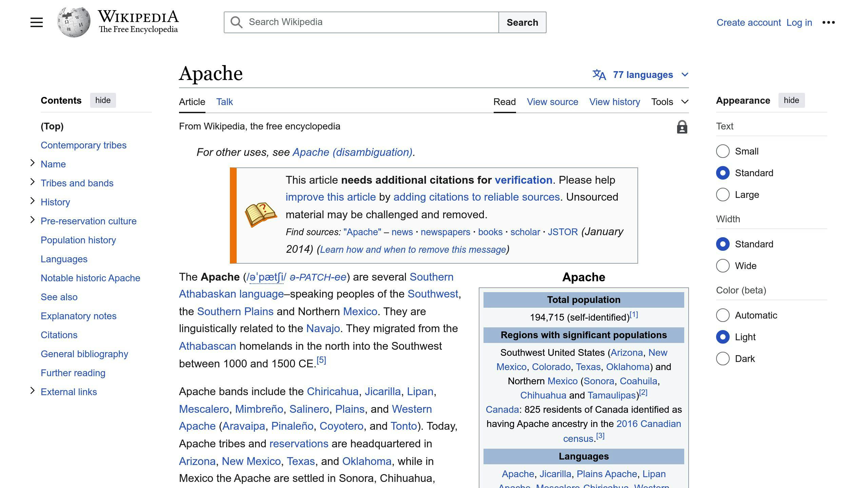Open Southern Athabaskan language link
868x488 pixels.
tap(316, 285)
